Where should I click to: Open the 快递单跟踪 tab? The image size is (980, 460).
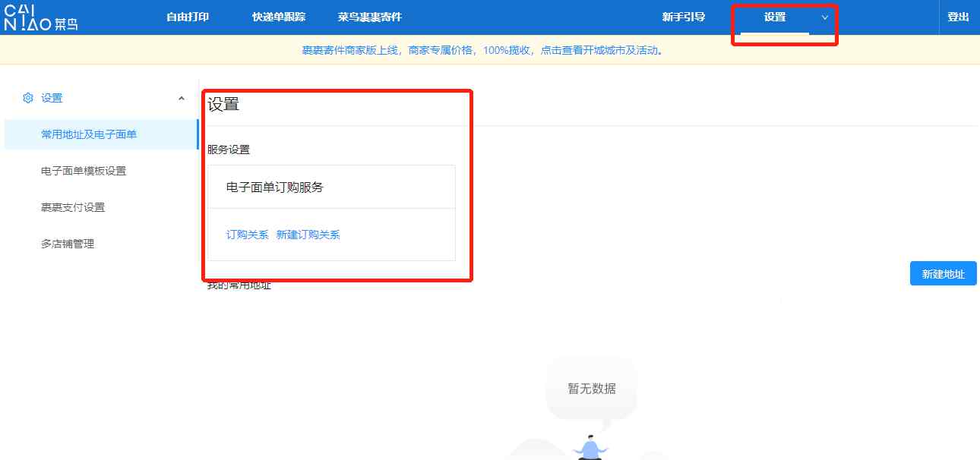[279, 17]
